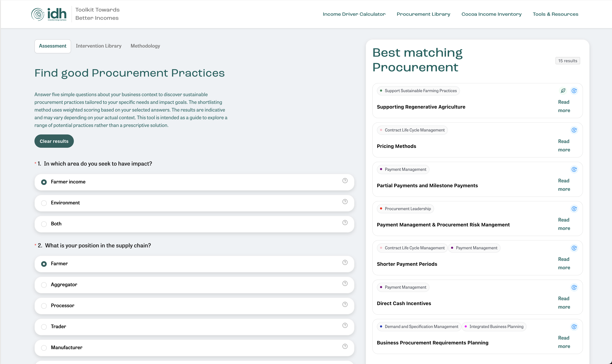
Task: Open the Methodology tab
Action: (x=145, y=46)
